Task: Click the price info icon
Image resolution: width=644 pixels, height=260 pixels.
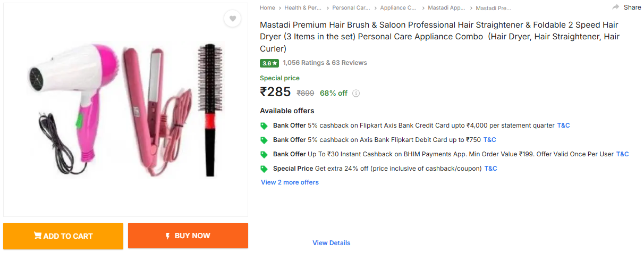Action: [x=356, y=94]
